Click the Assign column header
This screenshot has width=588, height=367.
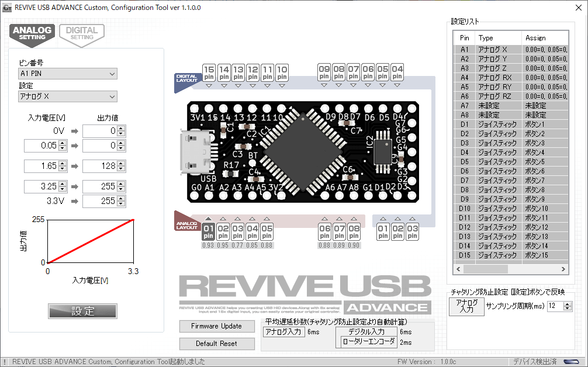pos(545,38)
